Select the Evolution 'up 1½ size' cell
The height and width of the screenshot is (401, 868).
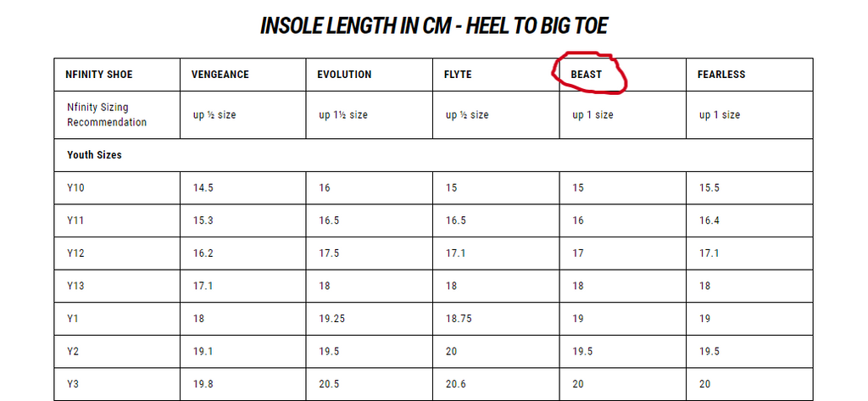(343, 115)
